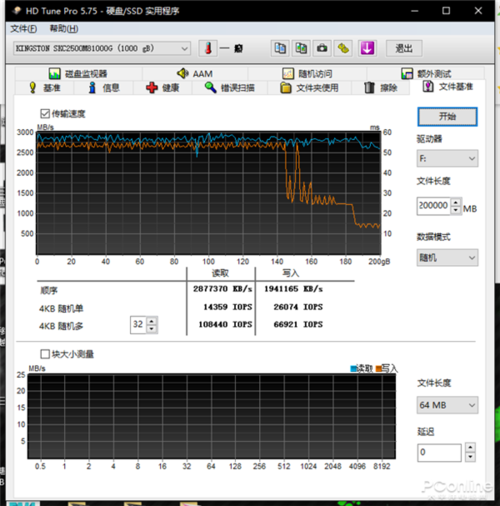Increase the 延迟 stepper value
Screen dimensions: 500x506
[x=470, y=448]
